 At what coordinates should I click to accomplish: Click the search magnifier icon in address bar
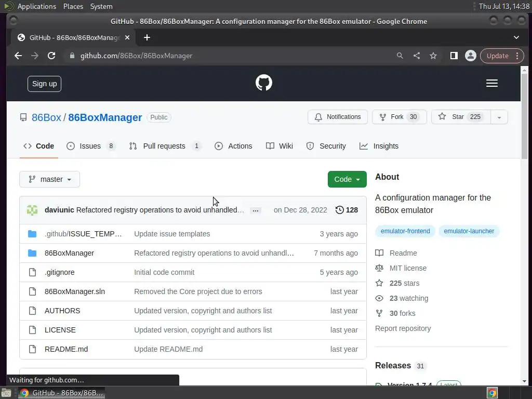(x=400, y=56)
